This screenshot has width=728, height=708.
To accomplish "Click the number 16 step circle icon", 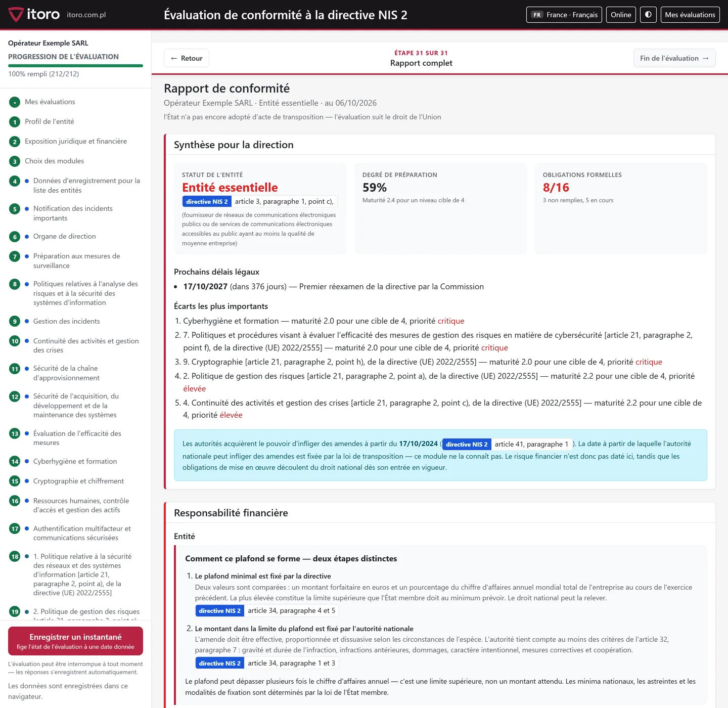I will click(15, 501).
